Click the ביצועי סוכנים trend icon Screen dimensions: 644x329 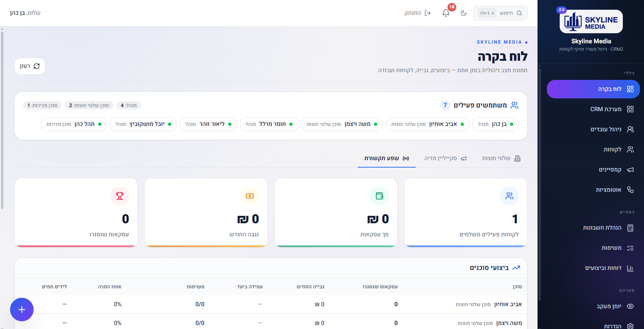tap(516, 268)
